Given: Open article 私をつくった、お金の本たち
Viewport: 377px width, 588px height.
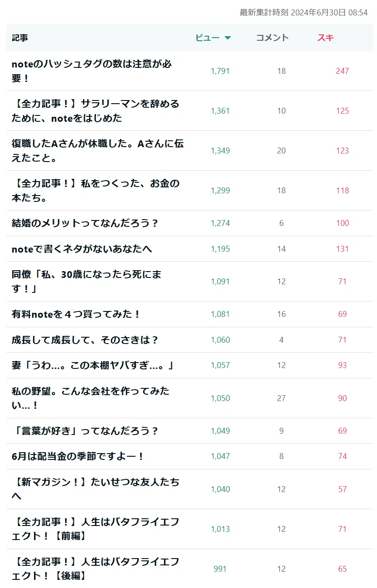Looking at the screenshot, I should 95,191.
